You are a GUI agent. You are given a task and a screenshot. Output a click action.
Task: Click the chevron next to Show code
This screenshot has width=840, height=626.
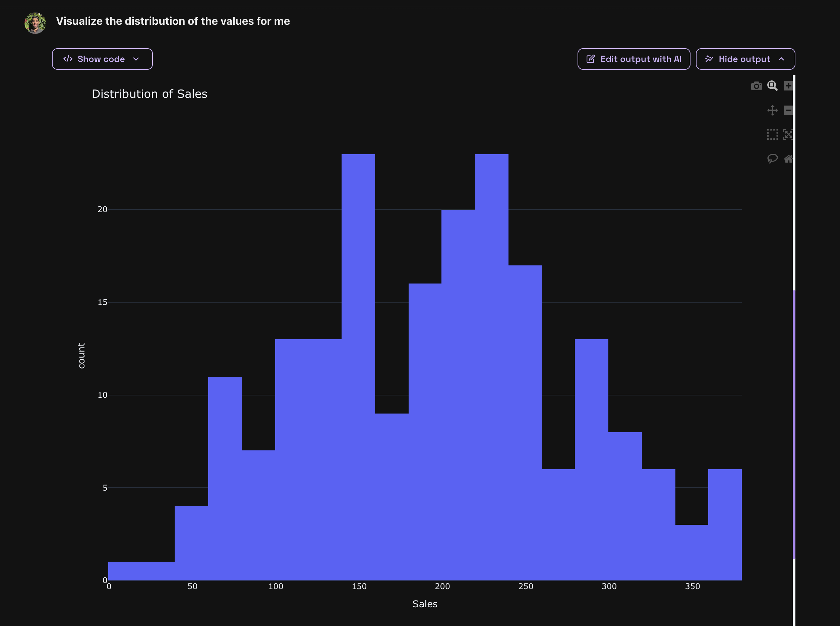136,59
